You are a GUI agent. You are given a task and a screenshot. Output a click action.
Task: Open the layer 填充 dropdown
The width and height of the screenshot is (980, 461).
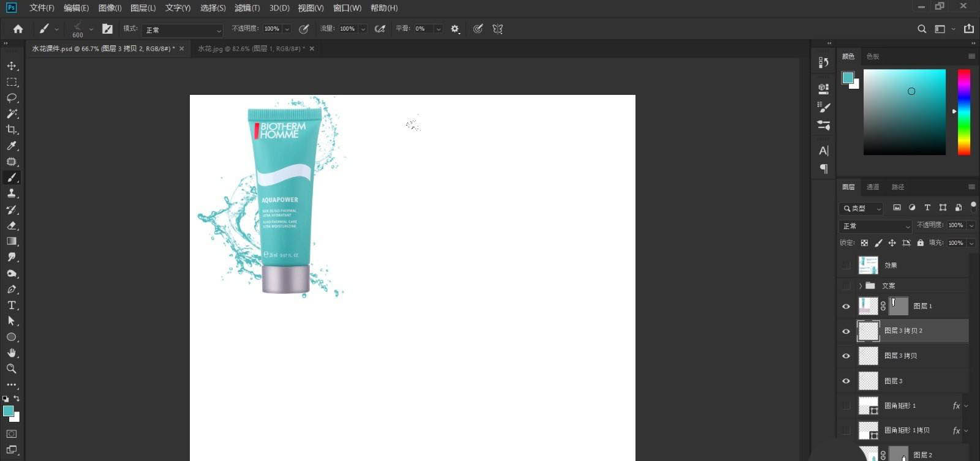coord(971,243)
